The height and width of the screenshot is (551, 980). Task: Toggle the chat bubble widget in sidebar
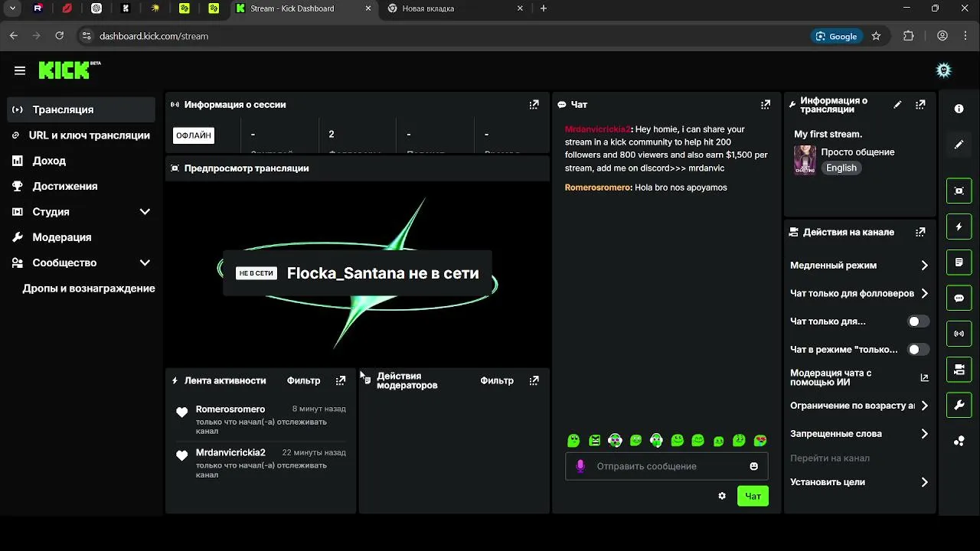point(959,298)
